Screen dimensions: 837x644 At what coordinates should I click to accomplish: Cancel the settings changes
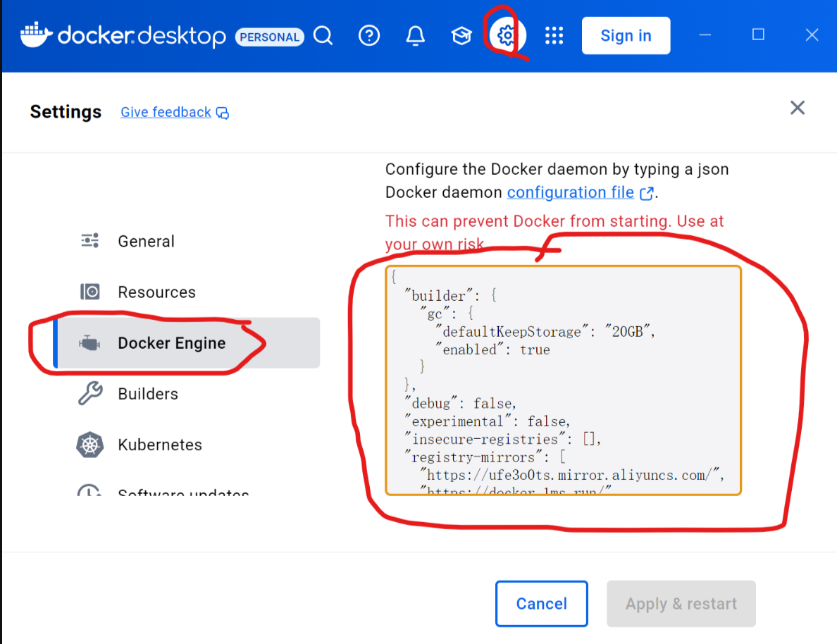click(541, 603)
